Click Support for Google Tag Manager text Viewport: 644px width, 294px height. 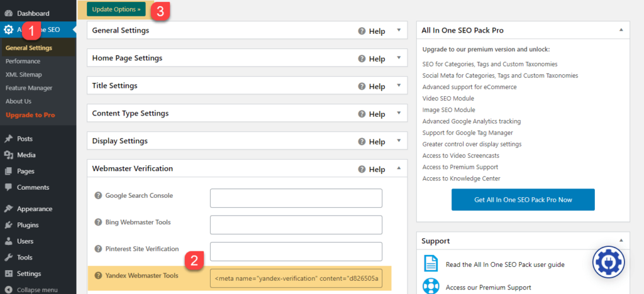[x=467, y=133]
